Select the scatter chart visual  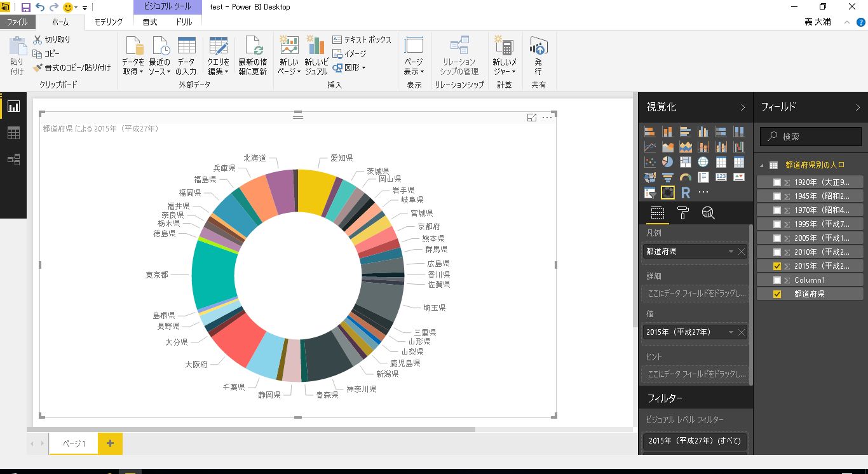[650, 162]
